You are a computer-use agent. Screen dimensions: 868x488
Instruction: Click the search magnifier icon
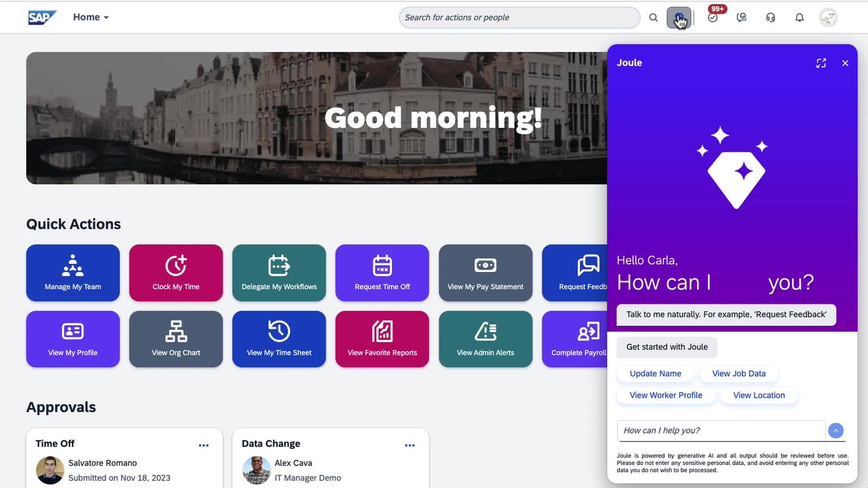pyautogui.click(x=653, y=17)
